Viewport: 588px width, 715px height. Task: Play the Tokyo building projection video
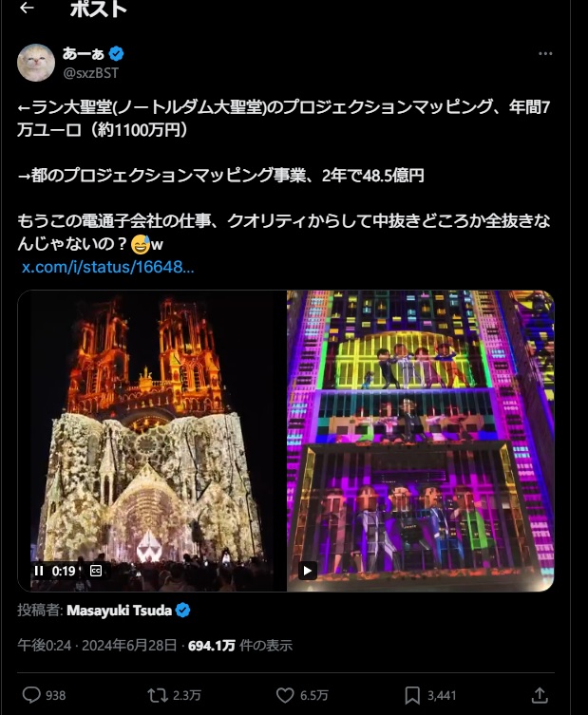coord(308,571)
